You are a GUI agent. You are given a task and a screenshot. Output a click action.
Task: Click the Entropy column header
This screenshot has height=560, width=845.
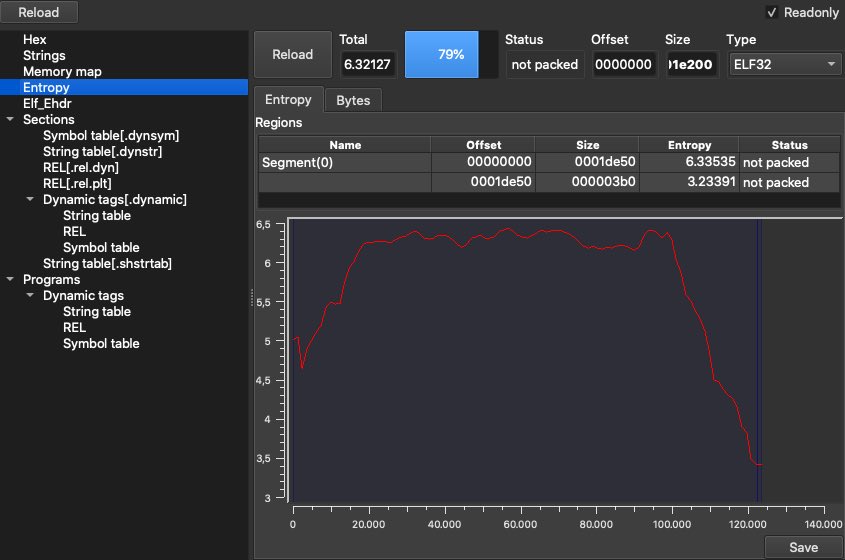tap(689, 145)
